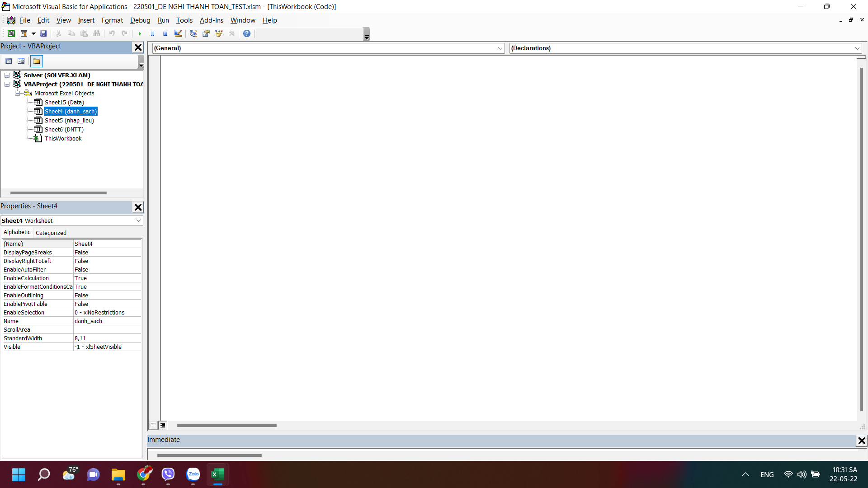Viewport: 868px width, 488px height.
Task: Close the Project - VBAProject panel
Action: (138, 47)
